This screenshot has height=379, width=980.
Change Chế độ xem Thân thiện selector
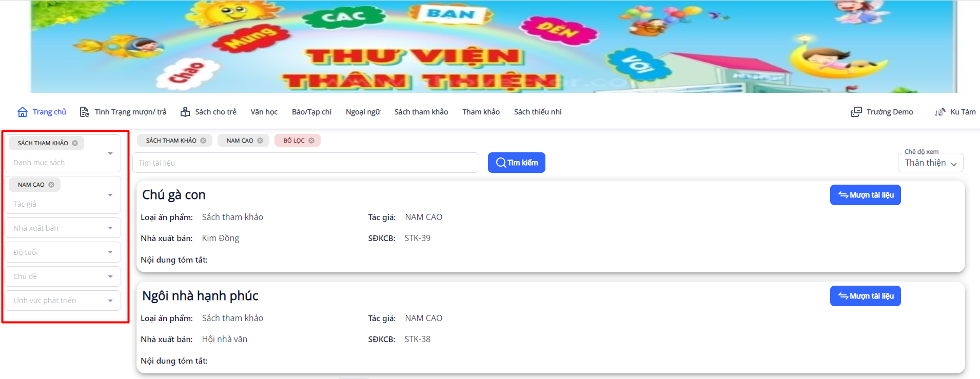(x=931, y=163)
